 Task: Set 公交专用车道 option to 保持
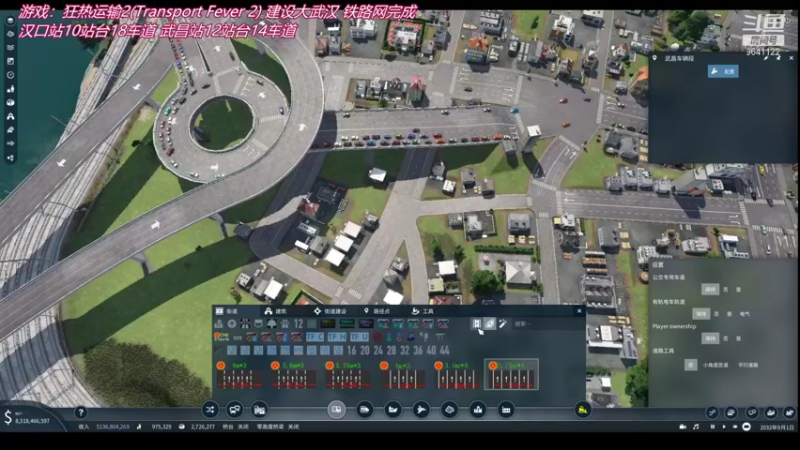(710, 289)
